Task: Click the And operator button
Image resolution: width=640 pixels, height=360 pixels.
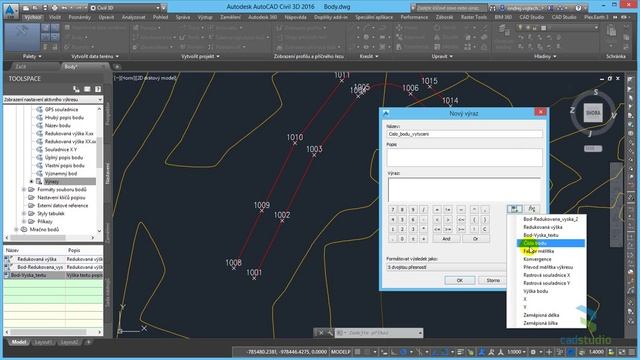Action: (x=446, y=239)
